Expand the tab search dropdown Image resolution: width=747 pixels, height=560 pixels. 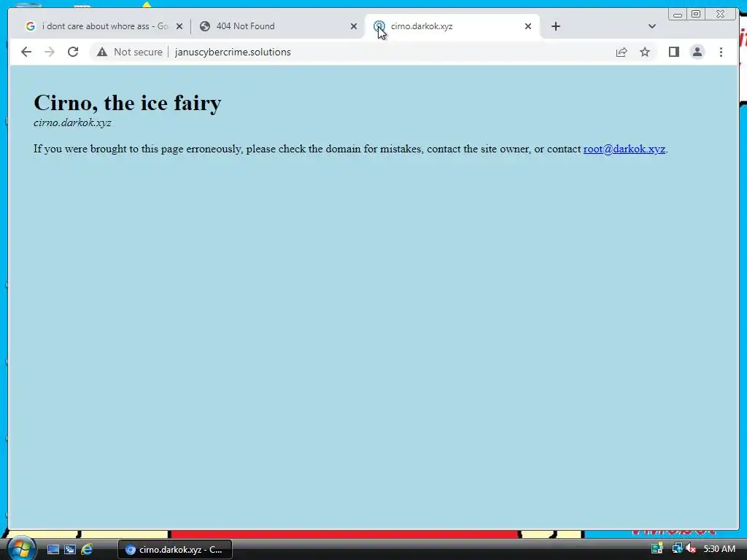(x=652, y=26)
